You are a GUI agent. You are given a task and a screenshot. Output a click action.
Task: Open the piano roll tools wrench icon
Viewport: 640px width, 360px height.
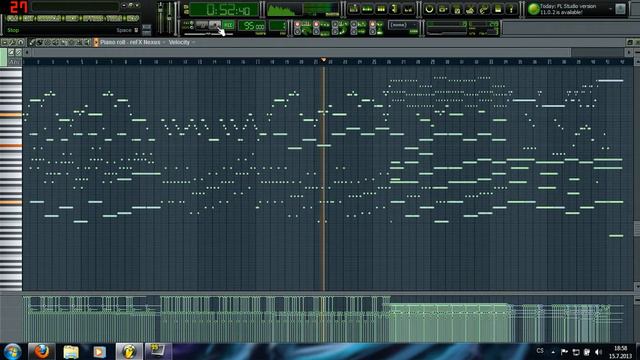[12, 42]
